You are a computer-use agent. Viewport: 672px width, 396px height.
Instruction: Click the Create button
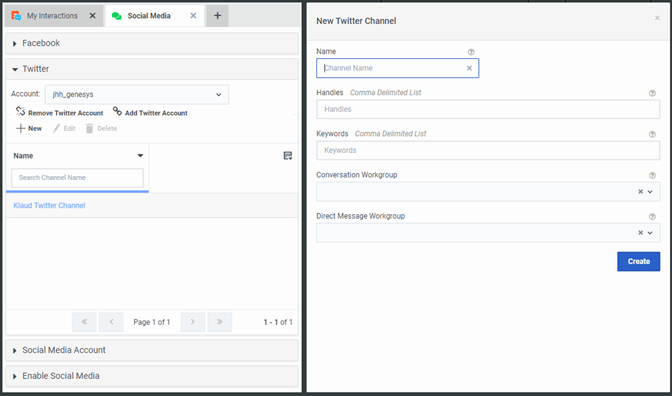point(639,261)
